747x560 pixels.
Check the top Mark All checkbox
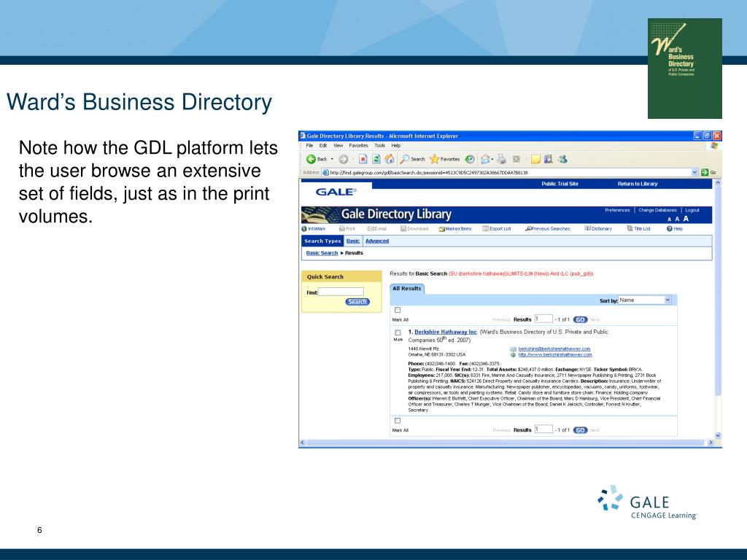[x=398, y=310]
